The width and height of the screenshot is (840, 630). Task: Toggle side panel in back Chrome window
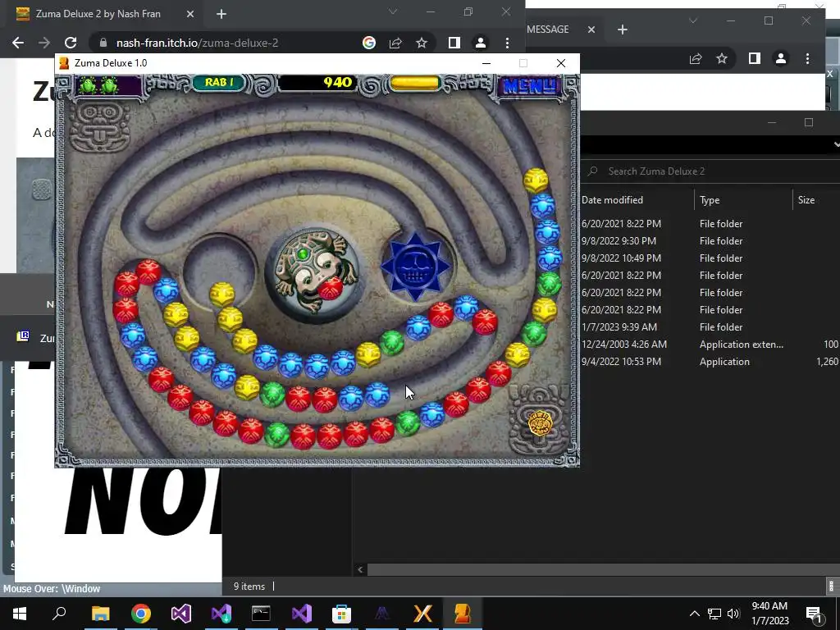755,58
